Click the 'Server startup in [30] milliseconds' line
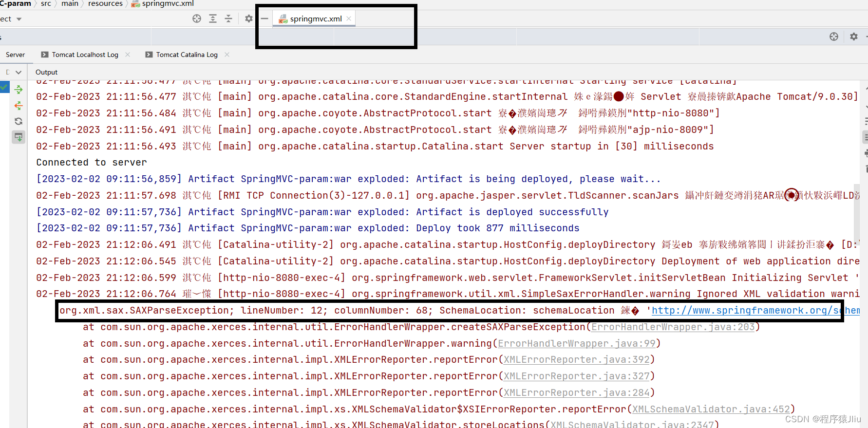 click(375, 146)
